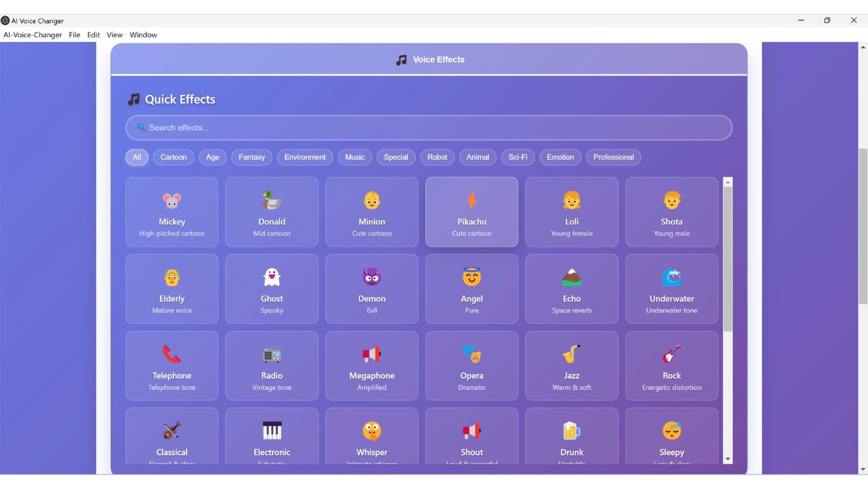The width and height of the screenshot is (868, 488).
Task: Apply the Angel pure voice effect icon
Action: [x=472, y=277]
